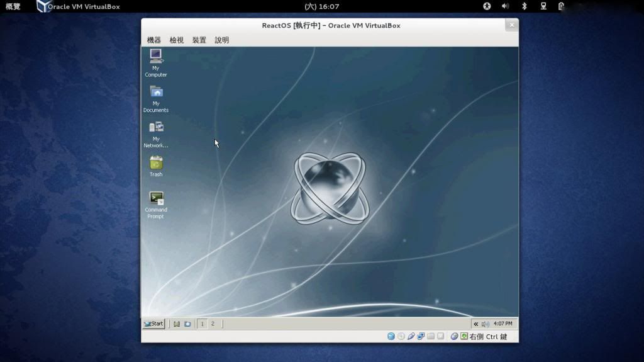Click the wired network icon in top bar
This screenshot has width=644, height=362.
(543, 6)
